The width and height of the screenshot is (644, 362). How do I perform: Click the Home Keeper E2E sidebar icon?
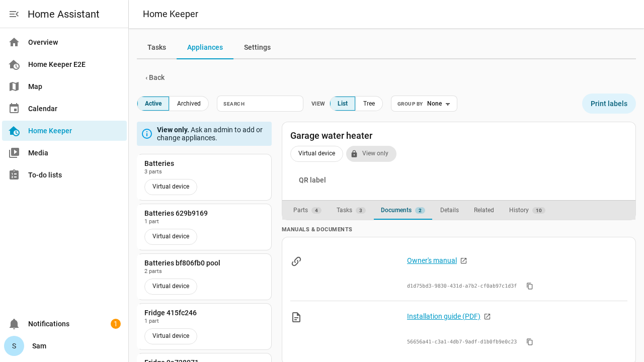tap(14, 64)
